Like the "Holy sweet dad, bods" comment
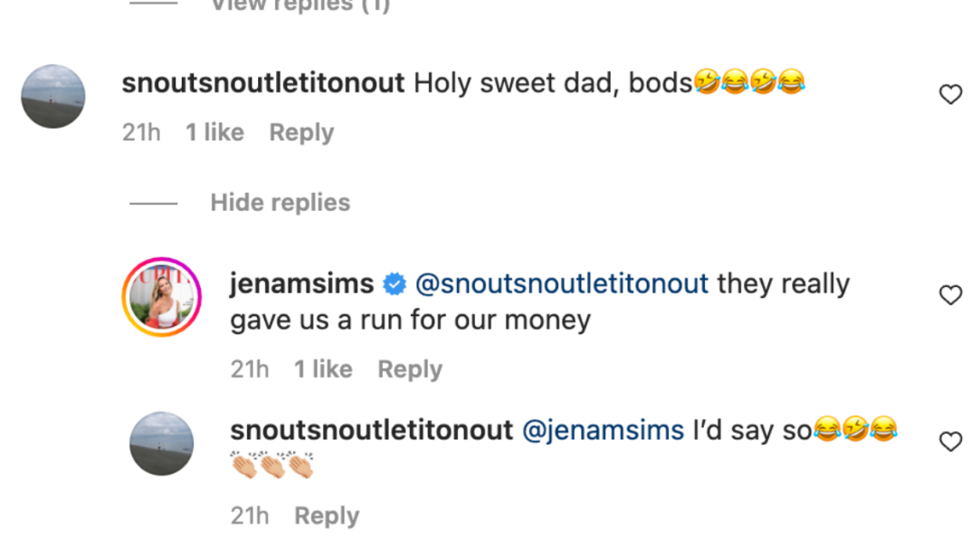 pyautogui.click(x=950, y=94)
